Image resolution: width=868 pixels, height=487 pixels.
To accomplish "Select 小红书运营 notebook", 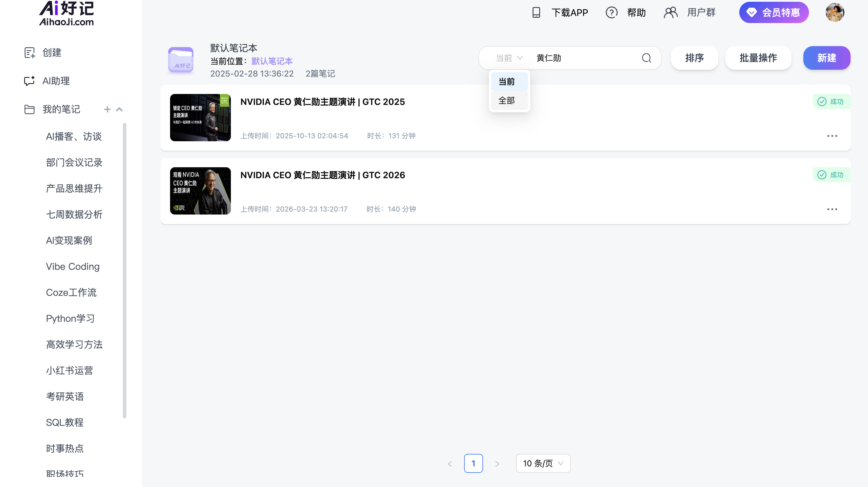I will pos(69,370).
